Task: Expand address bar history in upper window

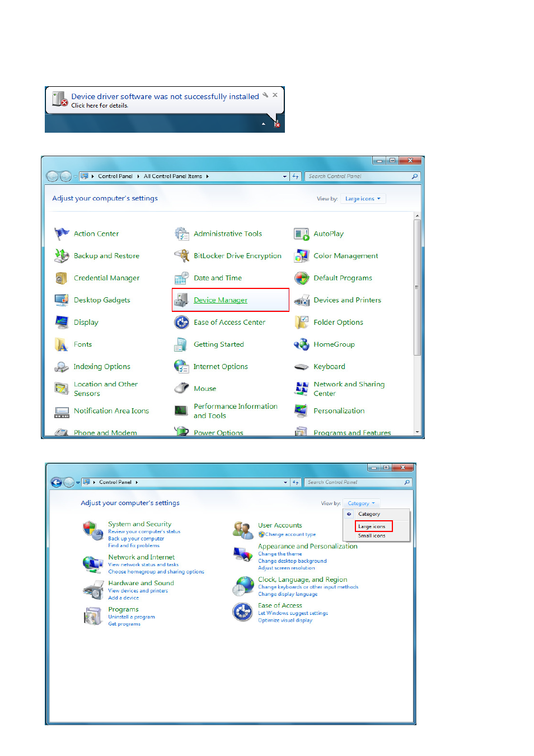Action: tap(285, 176)
